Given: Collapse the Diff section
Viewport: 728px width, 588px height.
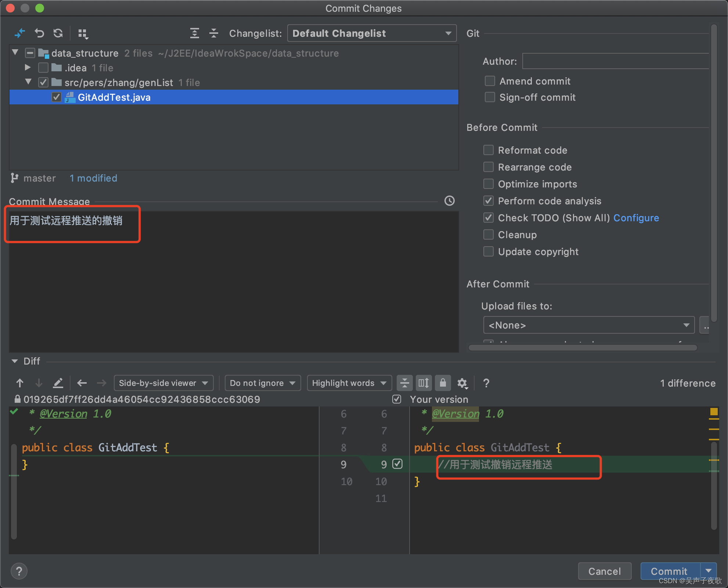Looking at the screenshot, I should (15, 361).
